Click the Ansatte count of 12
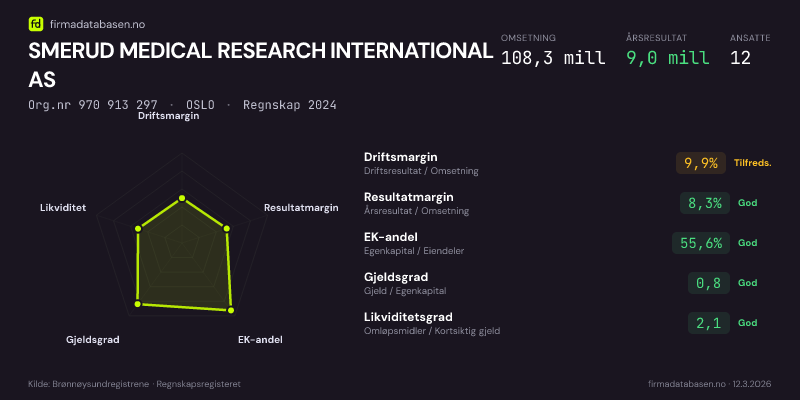 point(741,58)
